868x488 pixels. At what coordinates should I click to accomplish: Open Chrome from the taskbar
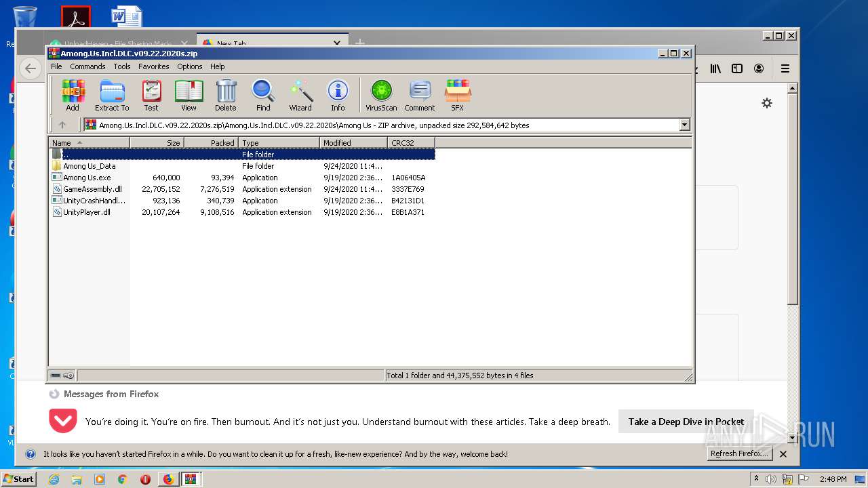(x=122, y=479)
